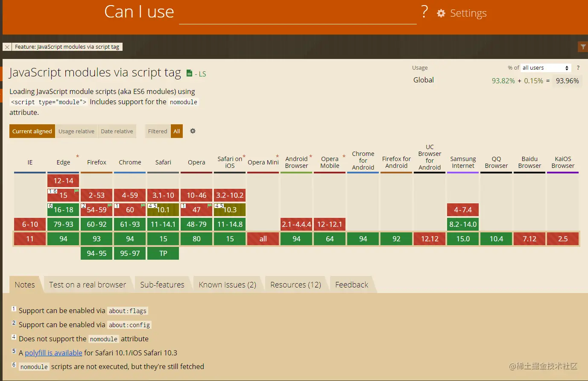Switch to Usage relative view
Viewport: 588px width, 381px height.
76,131
